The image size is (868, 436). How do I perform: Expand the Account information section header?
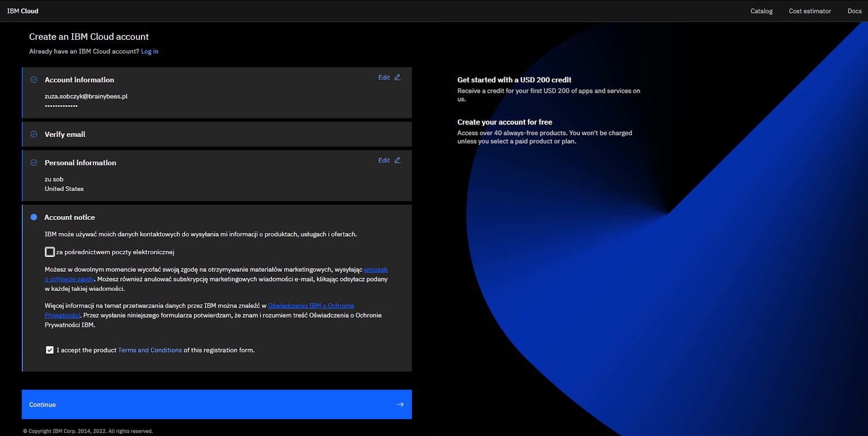click(x=79, y=80)
